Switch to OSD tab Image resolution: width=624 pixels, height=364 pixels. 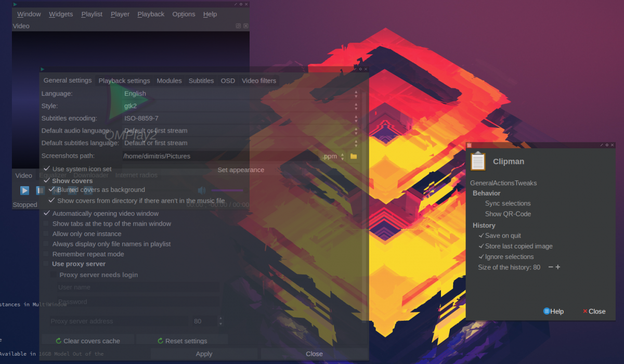tap(228, 81)
